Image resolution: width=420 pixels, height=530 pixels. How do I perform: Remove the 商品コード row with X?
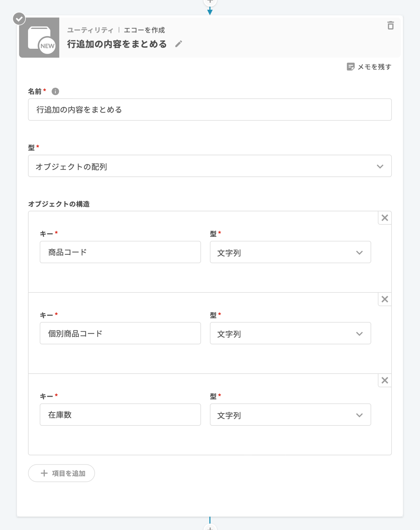point(385,218)
